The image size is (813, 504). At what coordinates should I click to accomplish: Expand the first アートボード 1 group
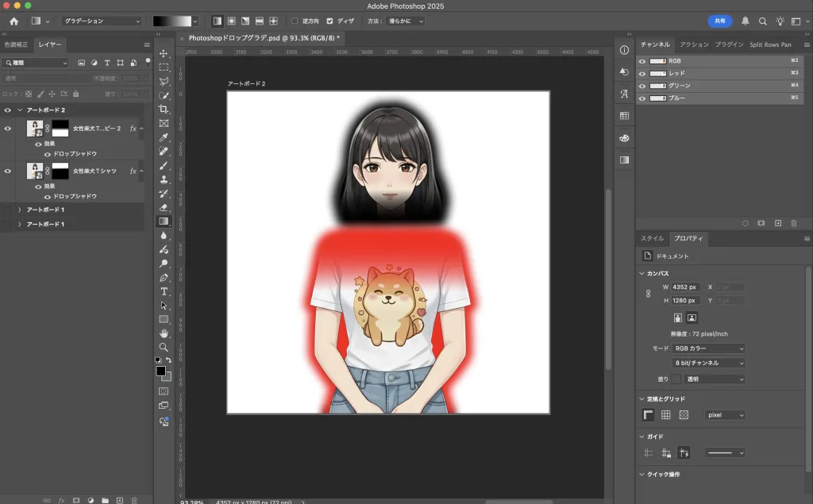click(19, 210)
